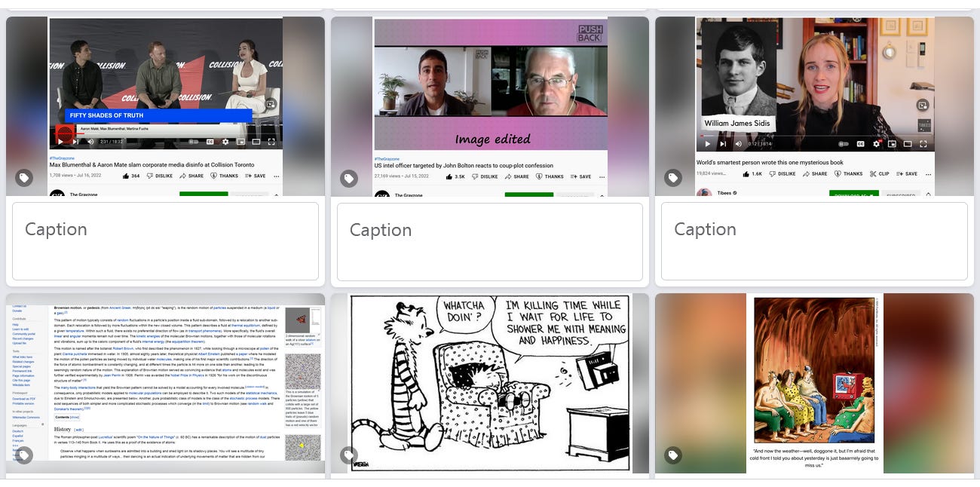Select the World's smartest person video thumbnail

(x=814, y=106)
